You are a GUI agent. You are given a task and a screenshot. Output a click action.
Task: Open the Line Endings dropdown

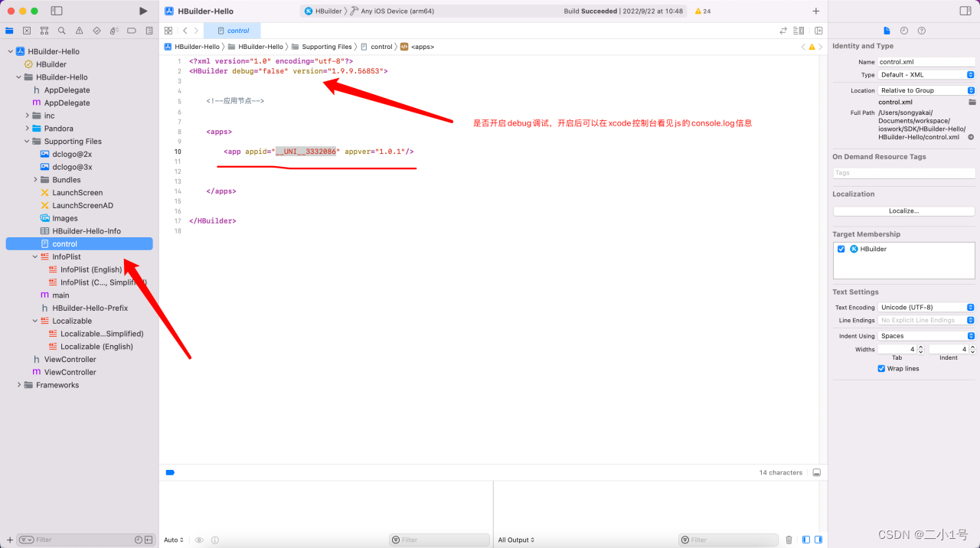coord(926,320)
